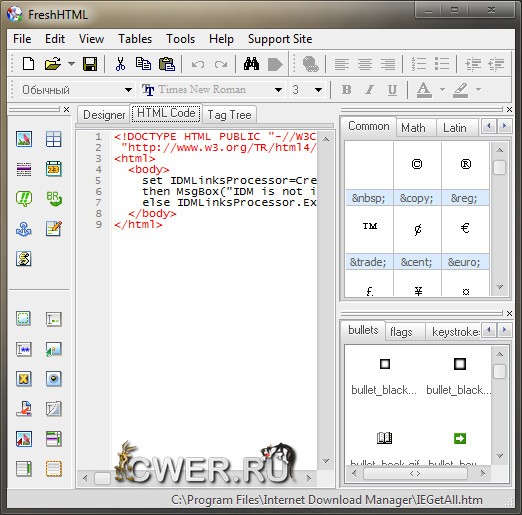Viewport: 522px width, 515px height.
Task: Click the highlight color marker button
Action: coord(461,90)
